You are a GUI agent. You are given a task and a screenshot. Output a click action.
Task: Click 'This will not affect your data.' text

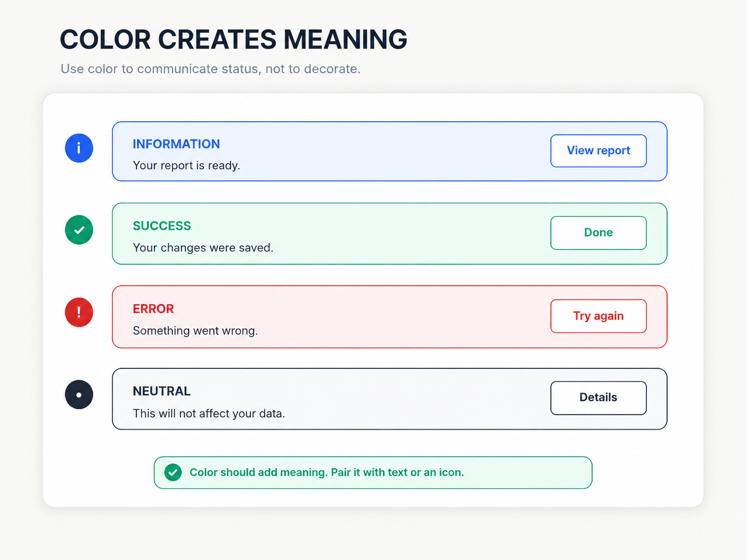pyautogui.click(x=209, y=414)
